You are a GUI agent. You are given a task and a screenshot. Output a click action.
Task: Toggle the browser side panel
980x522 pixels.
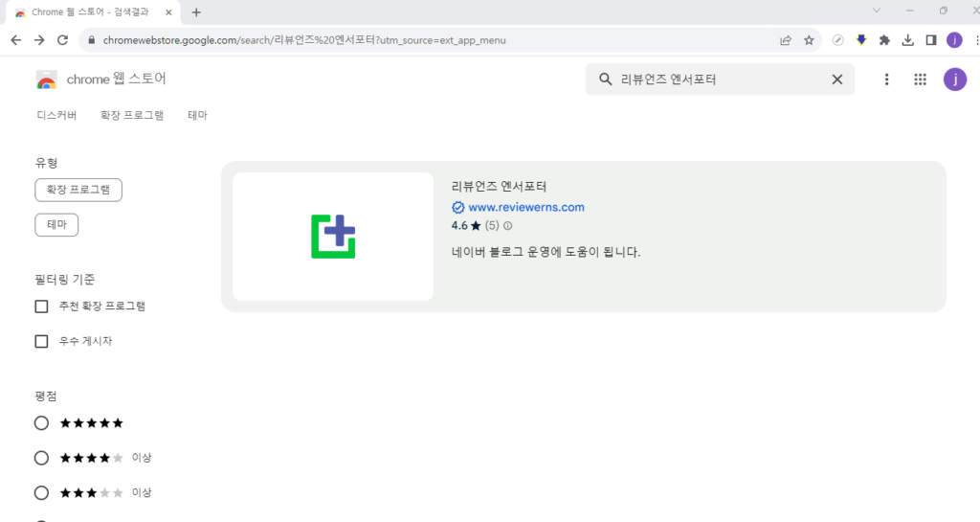tap(930, 40)
